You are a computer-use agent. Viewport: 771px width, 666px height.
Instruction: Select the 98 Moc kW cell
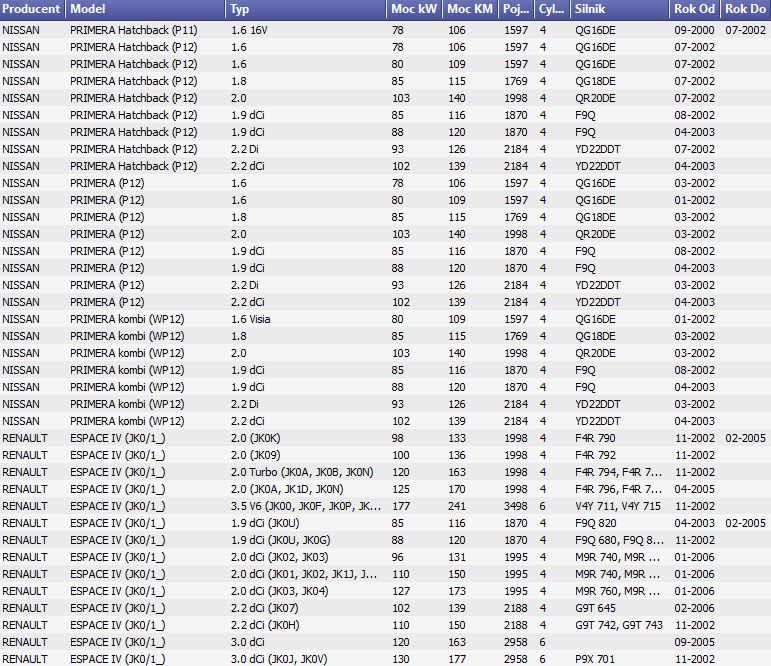(x=397, y=438)
